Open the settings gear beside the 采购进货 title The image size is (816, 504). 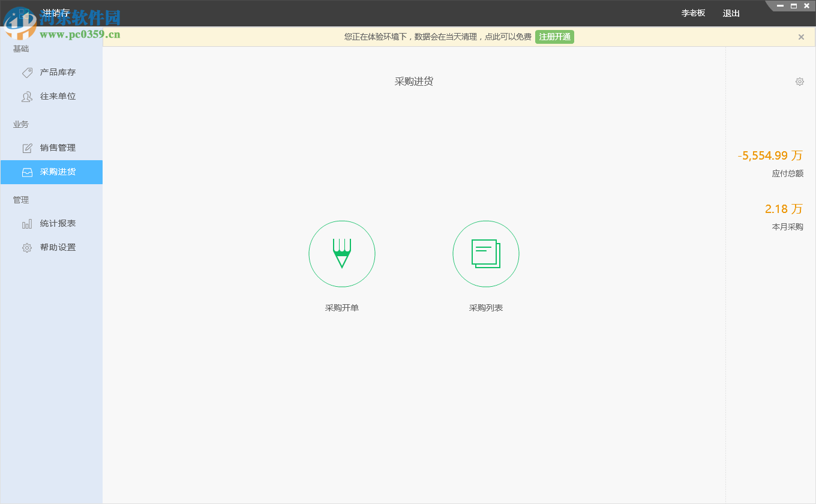tap(800, 82)
